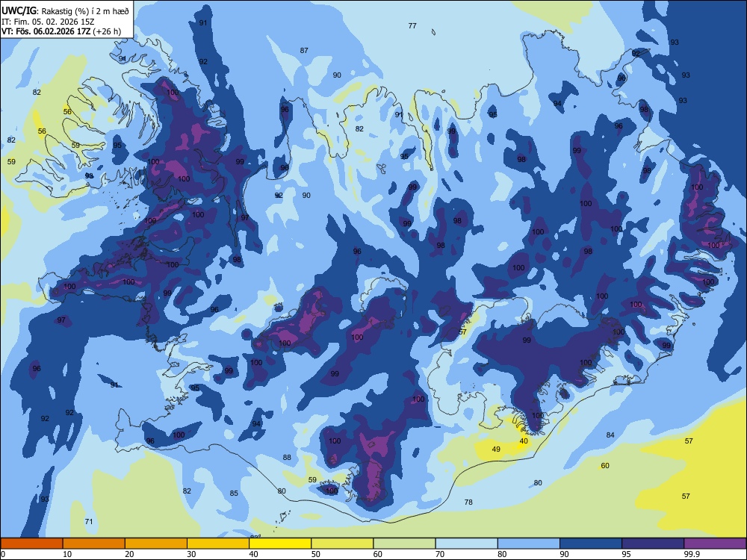Viewport: 747px width, 560px height.
Task: Pick the light orange 20–30 legend swatch
Action: click(156, 544)
